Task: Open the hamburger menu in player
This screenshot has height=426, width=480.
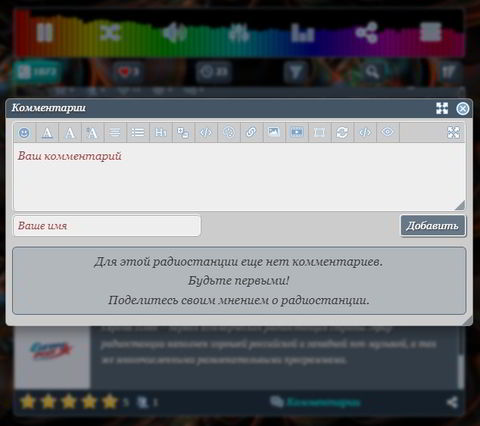Action: click(431, 32)
